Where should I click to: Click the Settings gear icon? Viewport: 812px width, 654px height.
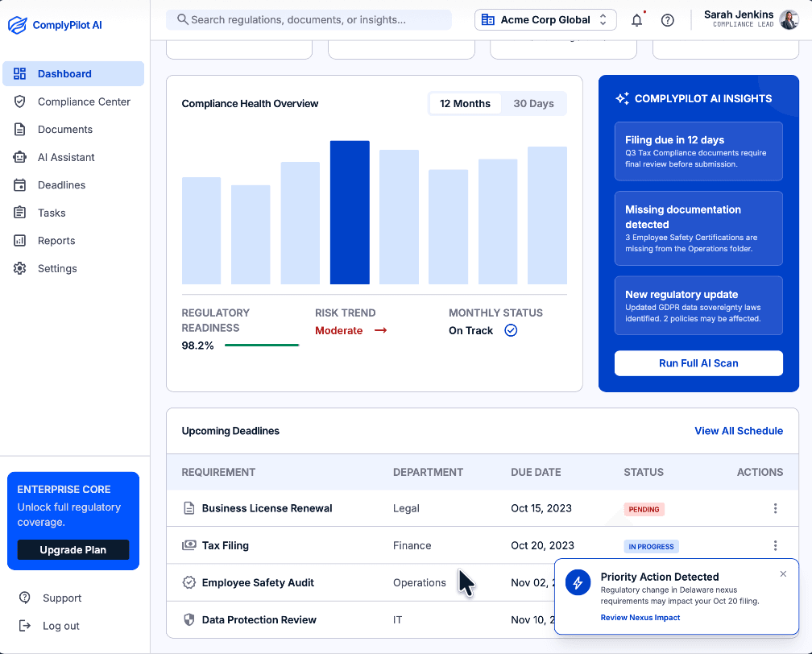19,268
